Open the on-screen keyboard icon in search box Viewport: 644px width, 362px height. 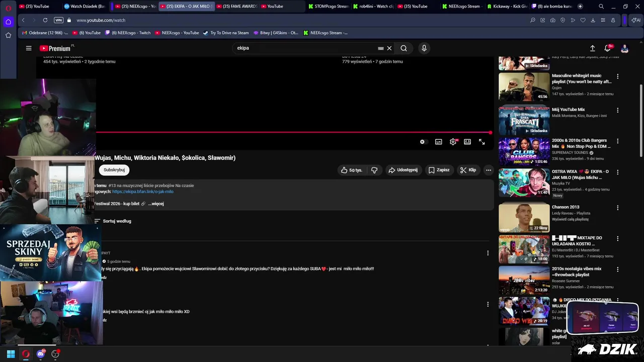tap(381, 48)
